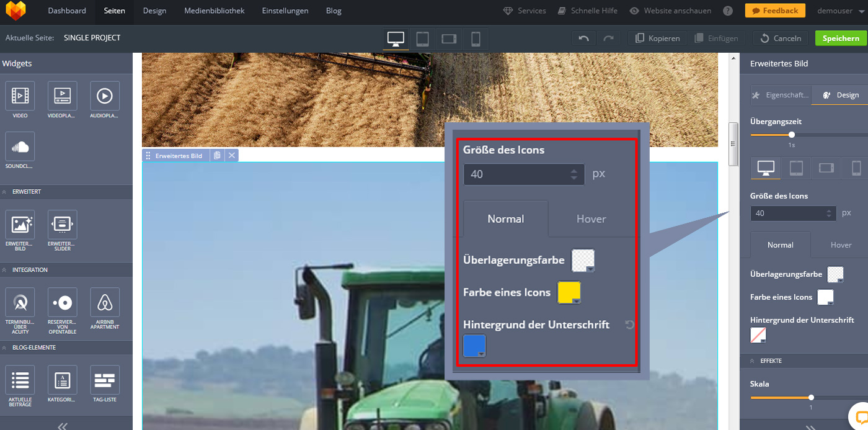Switch to the Hover tab in sidebar
868x430 pixels.
(x=841, y=245)
